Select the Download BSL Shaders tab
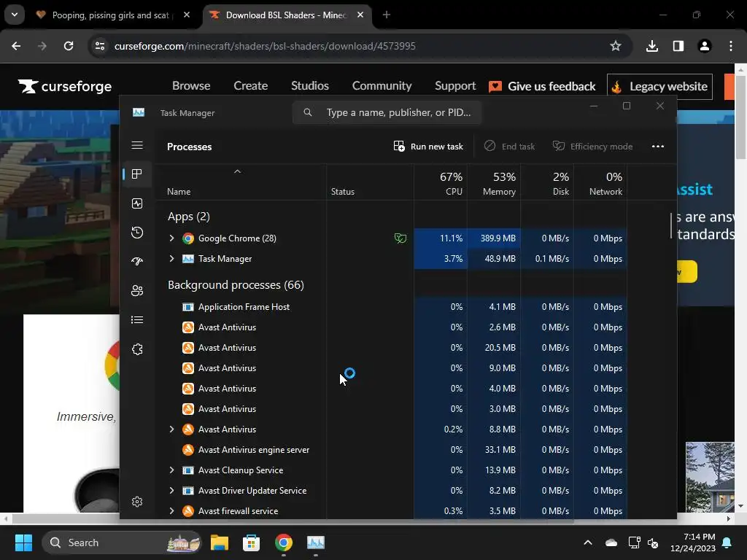The image size is (747, 560). (287, 15)
